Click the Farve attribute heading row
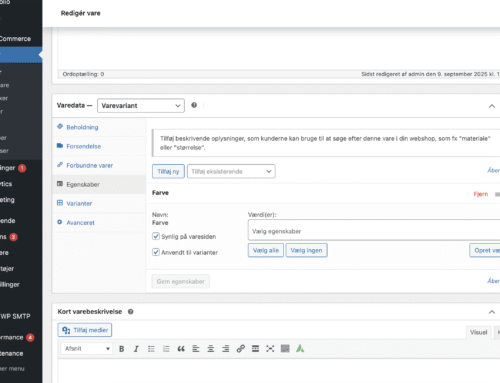 coord(323,193)
